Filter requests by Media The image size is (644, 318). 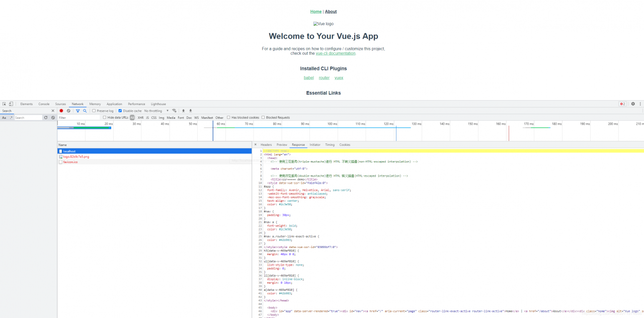[171, 117]
